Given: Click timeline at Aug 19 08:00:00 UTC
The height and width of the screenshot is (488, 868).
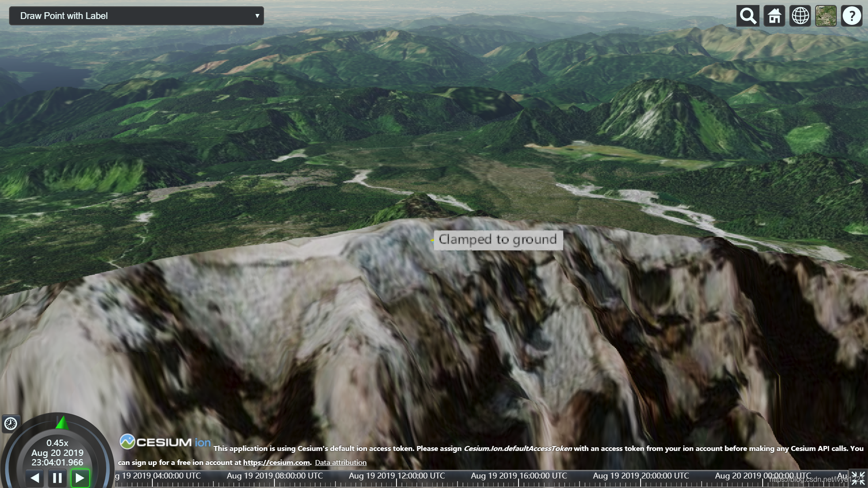Looking at the screenshot, I should (274, 479).
